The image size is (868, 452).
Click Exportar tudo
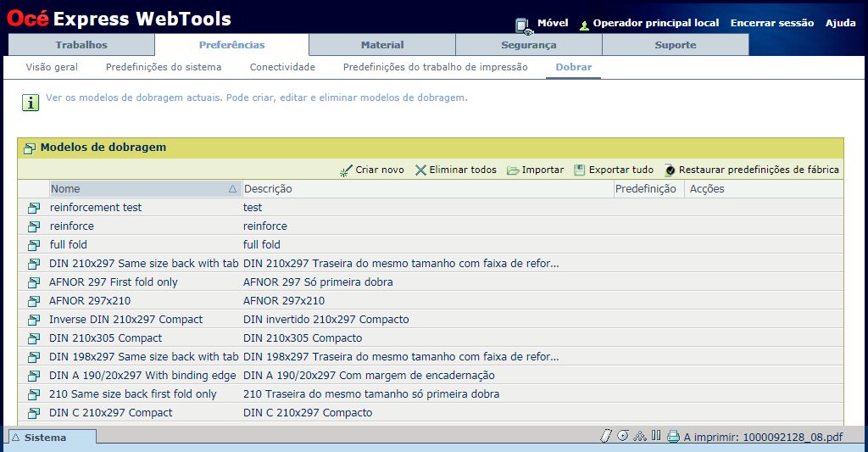click(614, 170)
